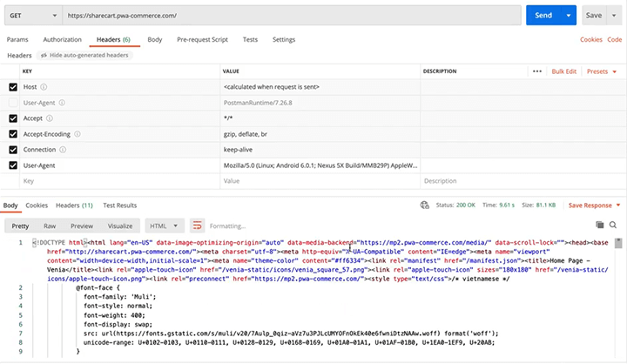Click the 'Size: 81.1 KB' indicator
Screen dimensions: 627x364
coord(539,206)
